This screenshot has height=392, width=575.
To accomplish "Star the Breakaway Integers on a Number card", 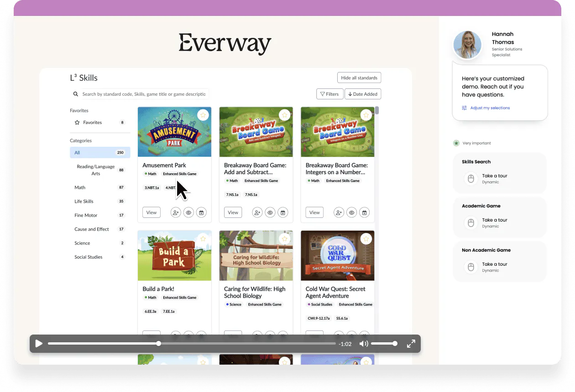I will click(x=366, y=115).
